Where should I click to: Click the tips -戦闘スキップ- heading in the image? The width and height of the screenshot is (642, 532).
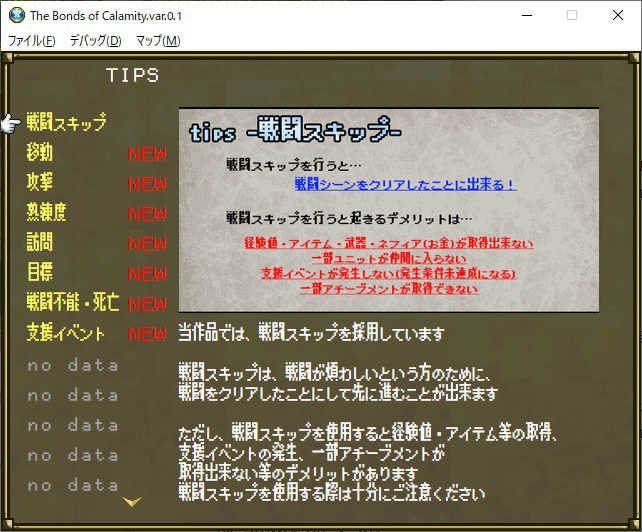click(x=295, y=130)
